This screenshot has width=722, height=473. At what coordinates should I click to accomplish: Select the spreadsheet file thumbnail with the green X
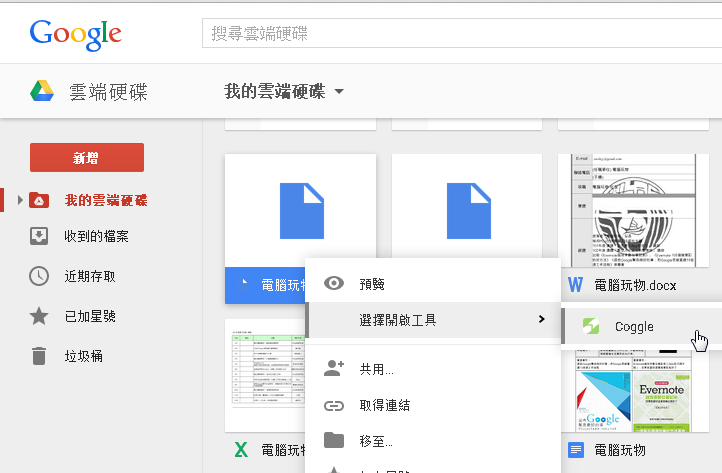(267, 367)
